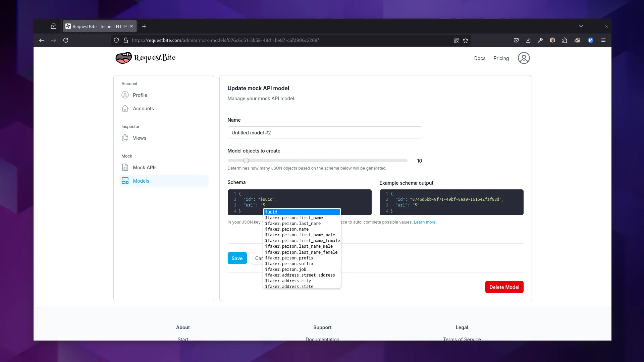
Task: Go back with browser back arrow
Action: click(42, 40)
